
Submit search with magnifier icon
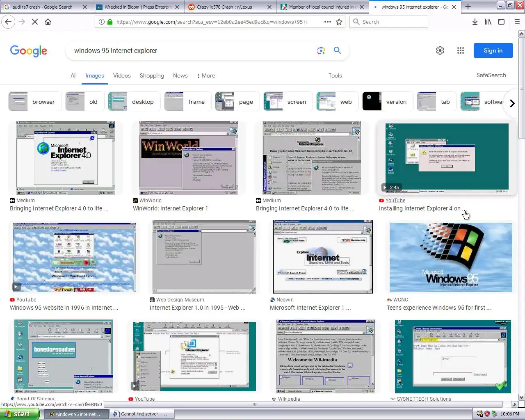point(338,50)
